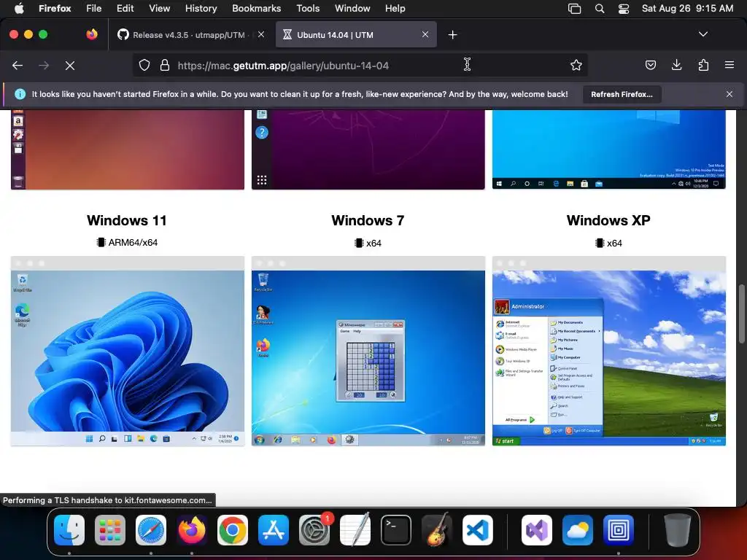
Task: Open Finder from the Dock
Action: click(69, 530)
